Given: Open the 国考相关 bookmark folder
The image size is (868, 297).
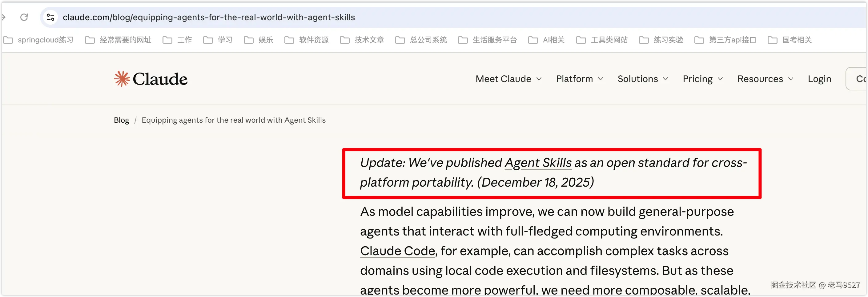Looking at the screenshot, I should click(790, 40).
